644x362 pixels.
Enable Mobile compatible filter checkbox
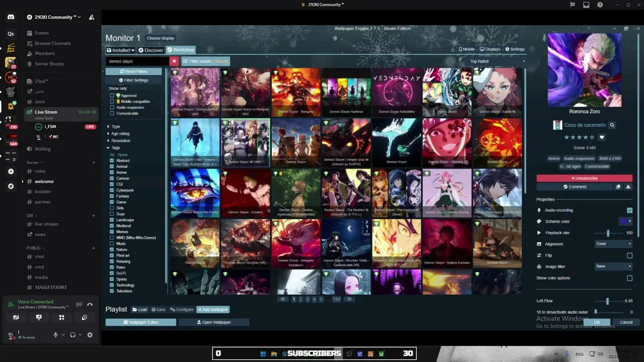(x=112, y=102)
